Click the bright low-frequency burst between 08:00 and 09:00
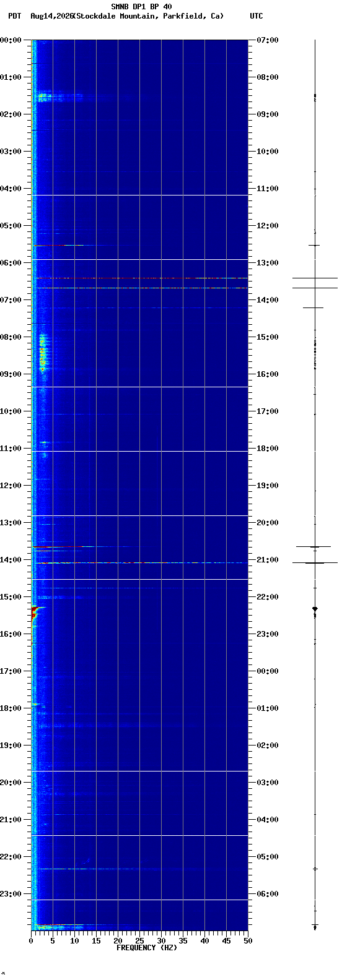The width and height of the screenshot is (342, 980). pyautogui.click(x=43, y=353)
